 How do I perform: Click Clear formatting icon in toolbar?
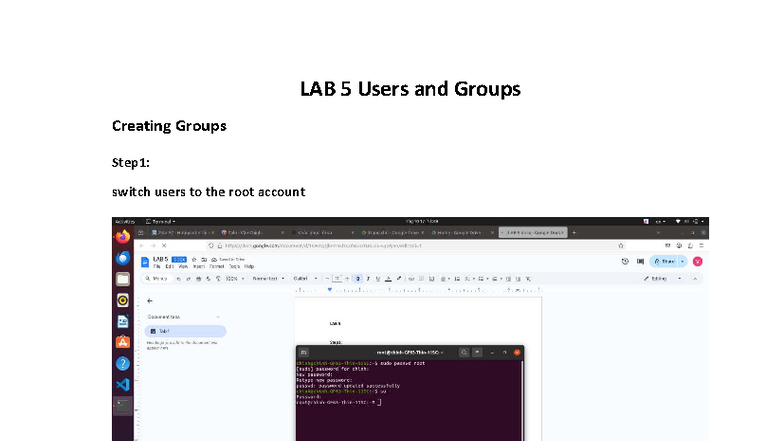coord(528,278)
